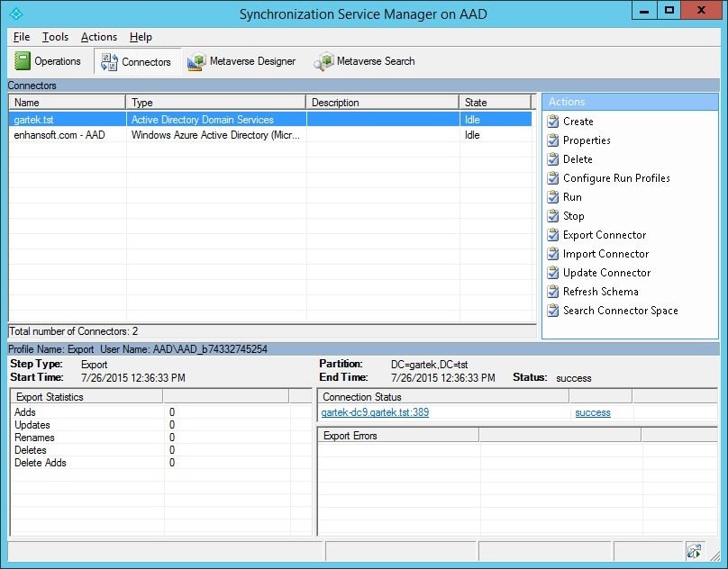
Task: Open the File menu
Action: tap(22, 37)
